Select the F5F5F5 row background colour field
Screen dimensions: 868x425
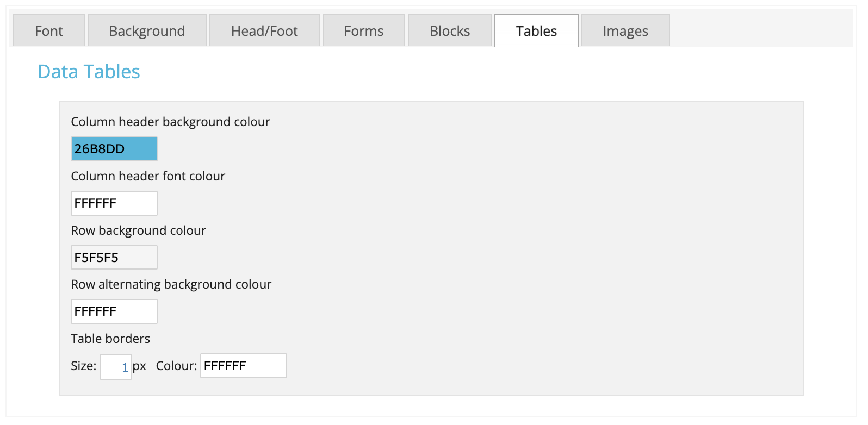coord(114,258)
